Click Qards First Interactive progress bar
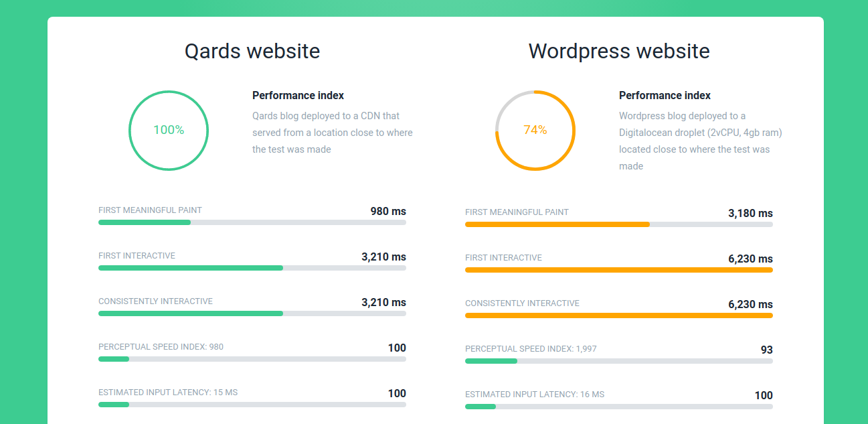Screen dimensions: 868x424 (252, 268)
